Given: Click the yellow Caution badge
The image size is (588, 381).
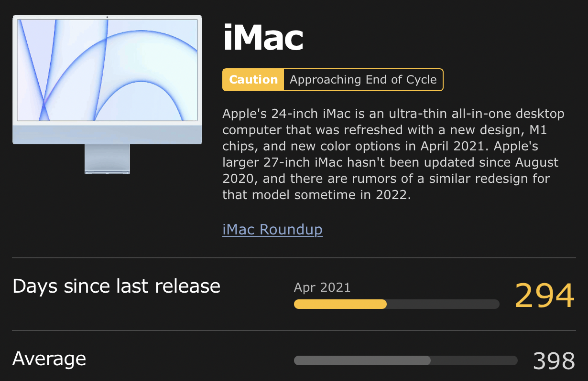Looking at the screenshot, I should (253, 80).
